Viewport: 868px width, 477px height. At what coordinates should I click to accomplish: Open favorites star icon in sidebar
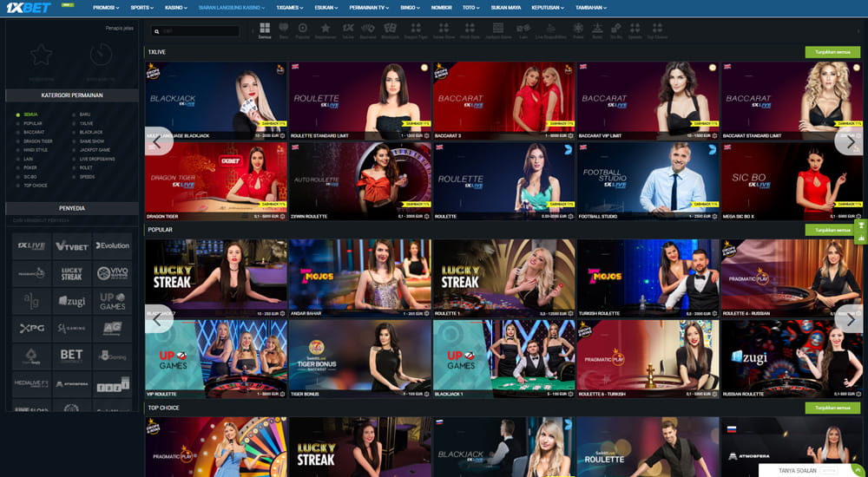point(42,56)
